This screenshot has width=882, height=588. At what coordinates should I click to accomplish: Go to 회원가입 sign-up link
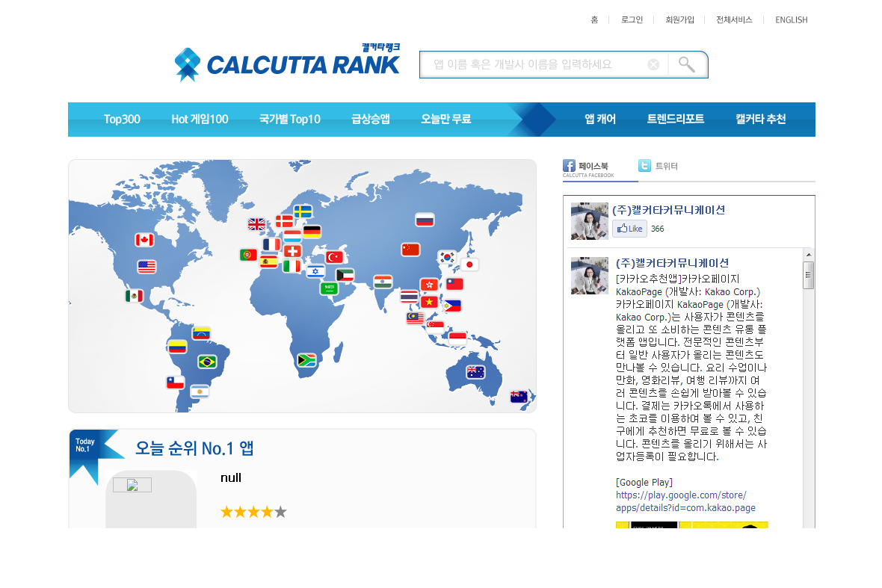point(679,19)
